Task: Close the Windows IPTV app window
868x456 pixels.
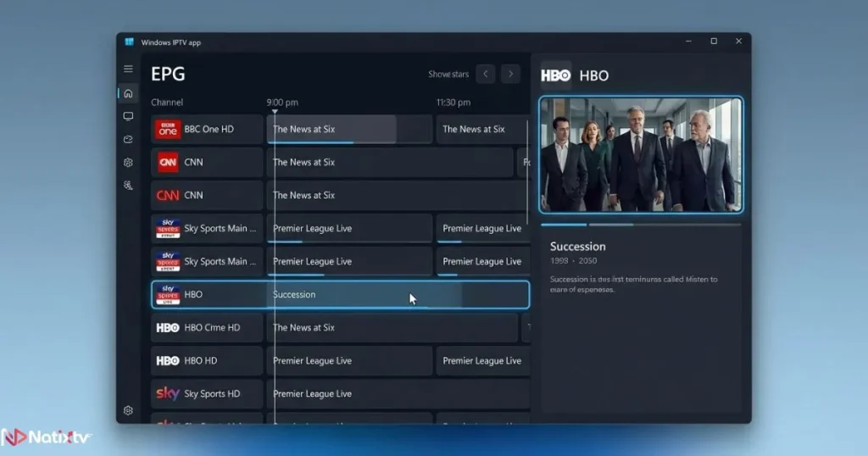Action: pos(738,42)
